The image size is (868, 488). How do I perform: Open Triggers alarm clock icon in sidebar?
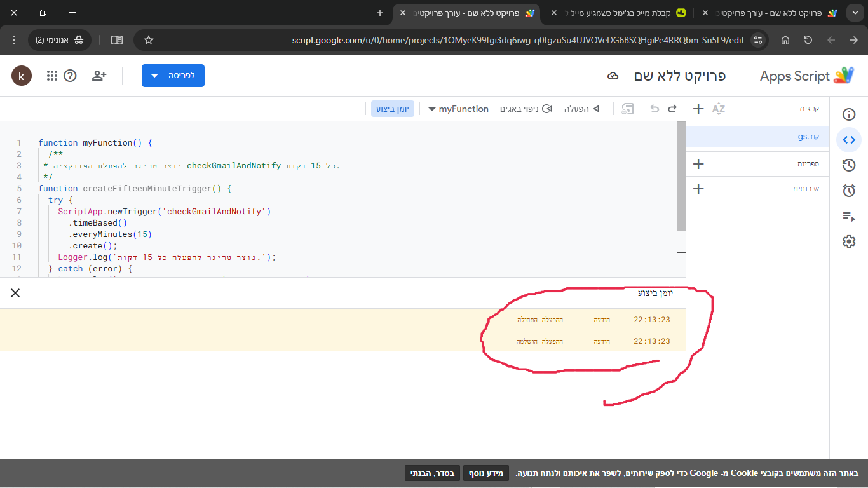click(849, 191)
